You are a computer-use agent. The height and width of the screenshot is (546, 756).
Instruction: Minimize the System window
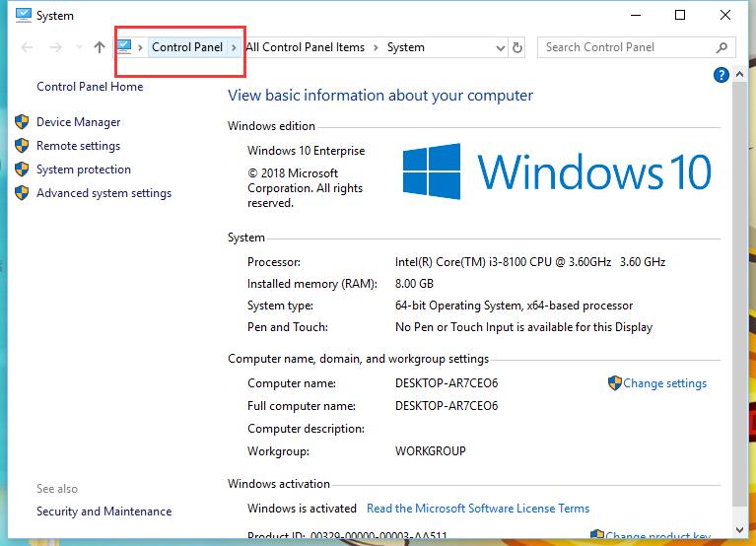click(x=636, y=16)
